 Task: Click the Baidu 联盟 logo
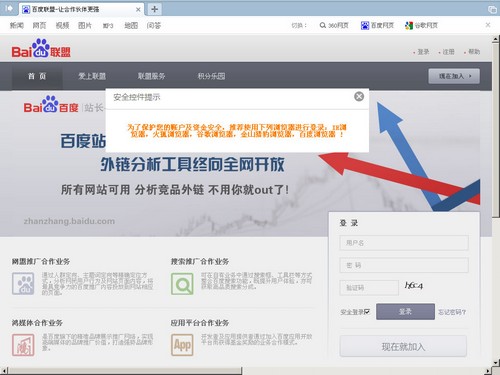(41, 48)
